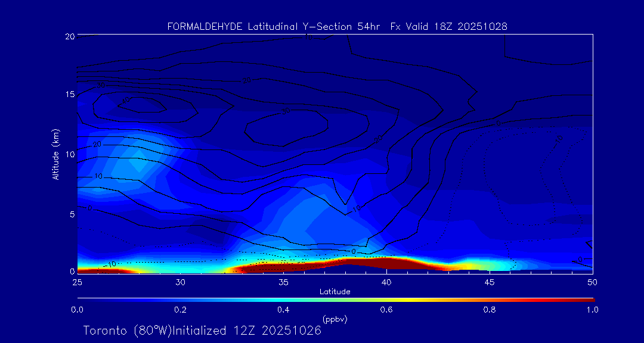The height and width of the screenshot is (343, 644).
Task: Click the Toronto (80°W) initialization caption
Action: [202, 330]
